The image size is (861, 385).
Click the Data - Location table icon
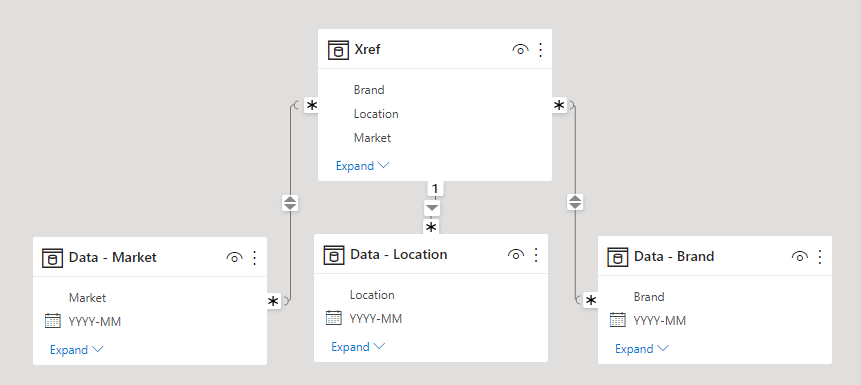[x=334, y=255]
